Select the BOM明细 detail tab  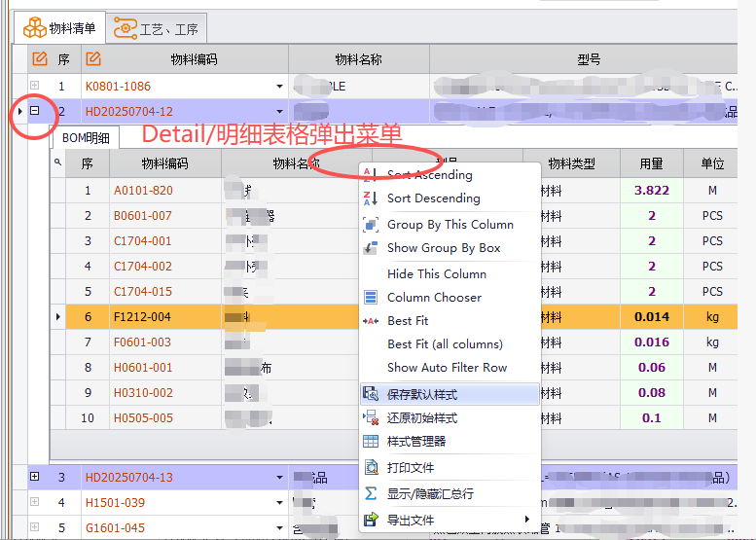86,138
